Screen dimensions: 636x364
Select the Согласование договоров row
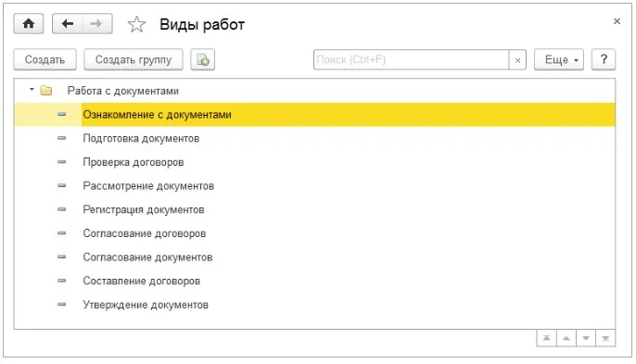coord(315,233)
